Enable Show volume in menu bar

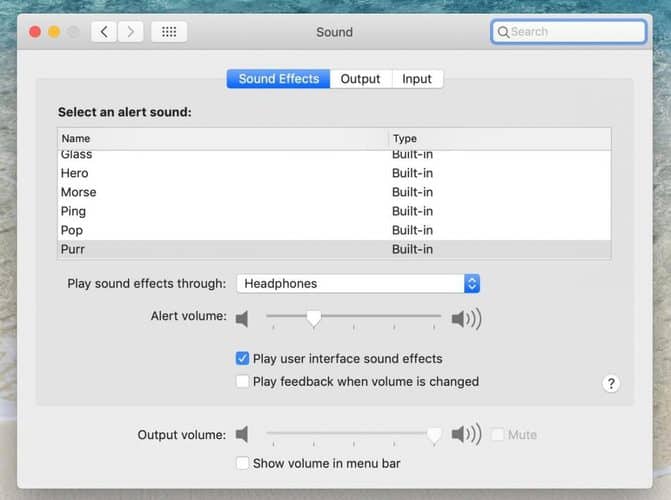[242, 463]
